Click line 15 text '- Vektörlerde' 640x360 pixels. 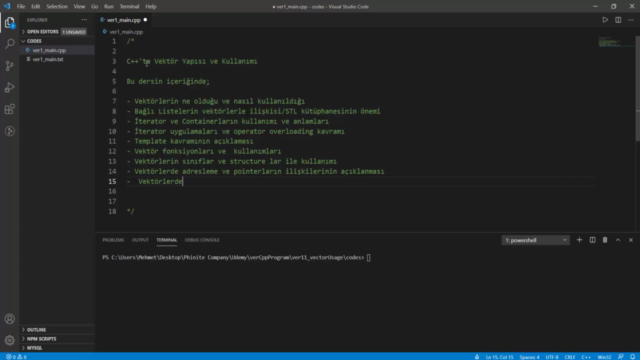tap(155, 181)
